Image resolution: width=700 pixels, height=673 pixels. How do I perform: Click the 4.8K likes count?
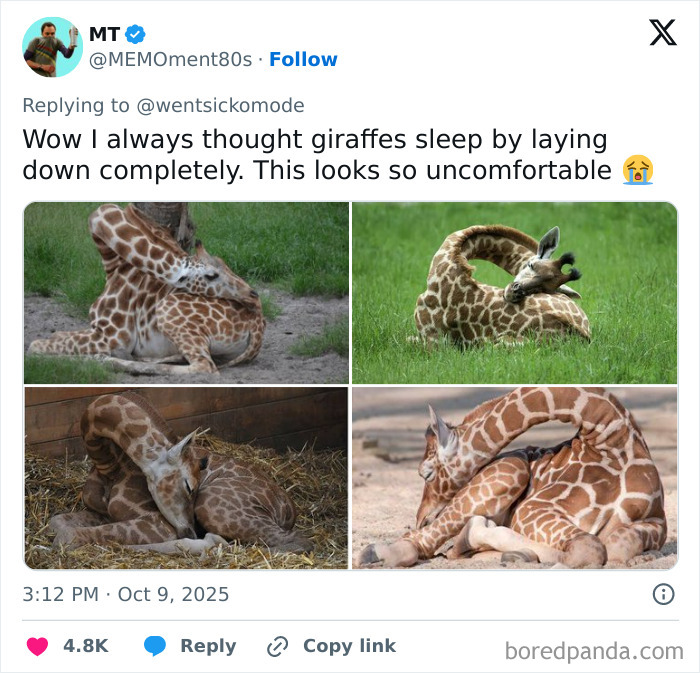point(85,646)
